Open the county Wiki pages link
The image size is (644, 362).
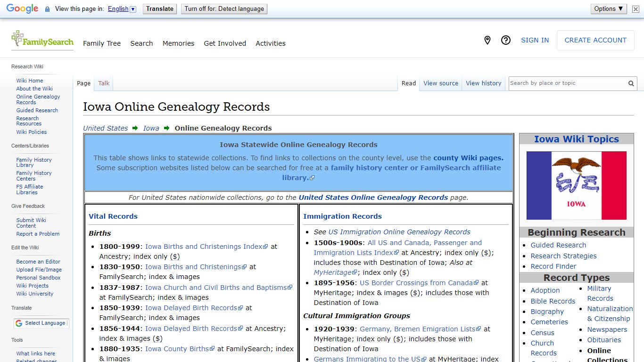468,158
